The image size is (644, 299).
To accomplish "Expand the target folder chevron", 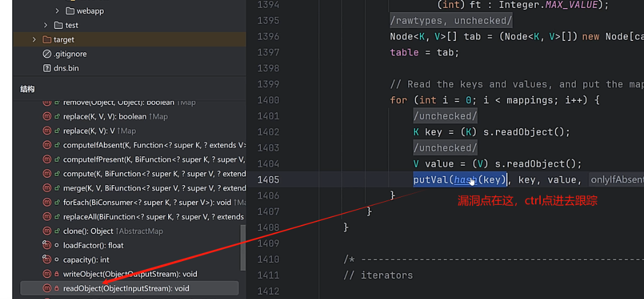I will pos(34,40).
